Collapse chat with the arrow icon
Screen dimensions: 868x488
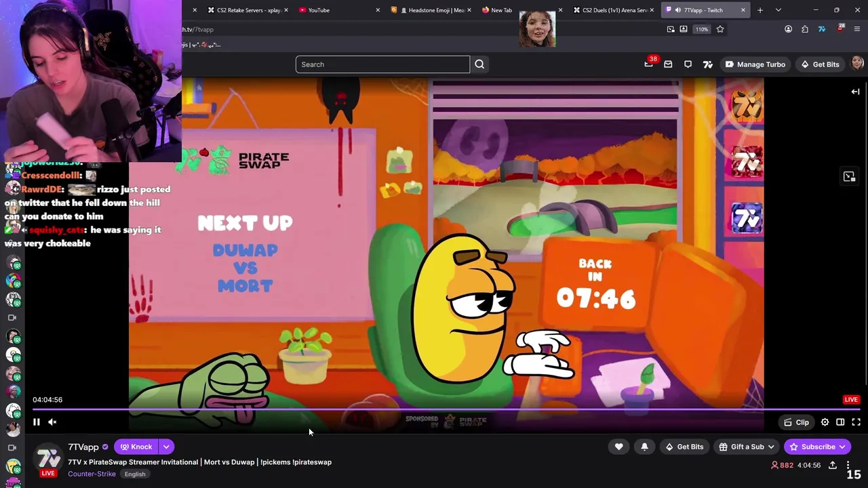coord(855,91)
